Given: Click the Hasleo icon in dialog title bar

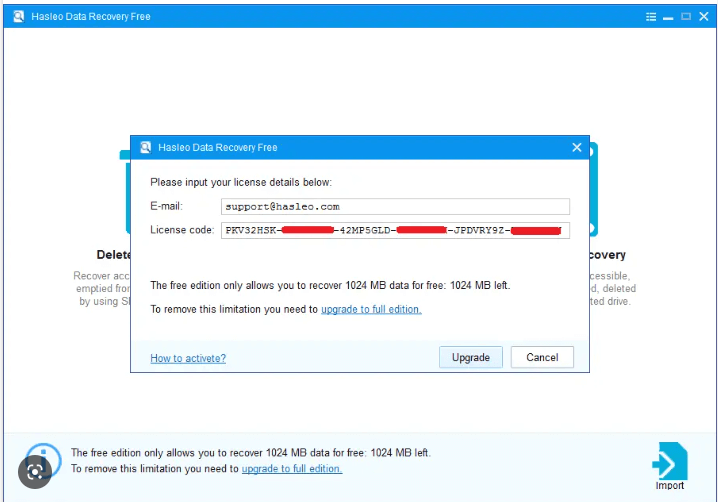Looking at the screenshot, I should click(x=145, y=147).
